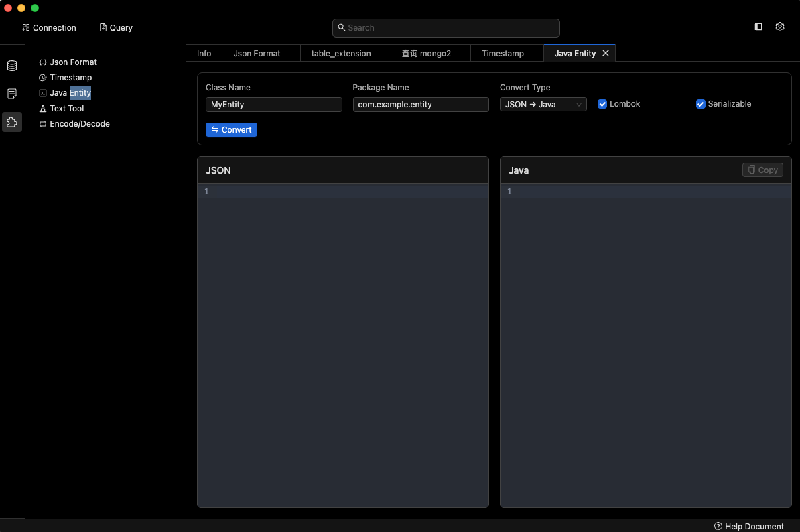This screenshot has height=532, width=800.
Task: Toggle Lombok support on again
Action: [x=602, y=104]
